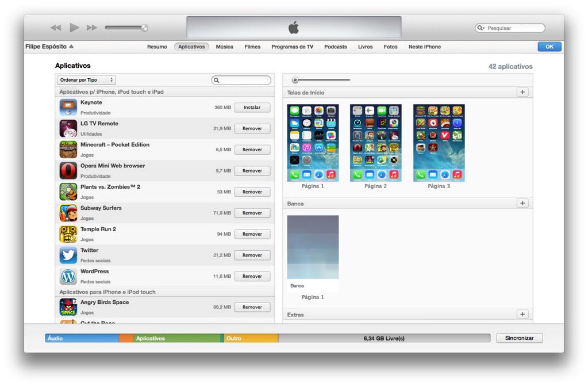This screenshot has height=386, width=588.
Task: Open home screen Página 3 thumbnail
Action: [439, 143]
